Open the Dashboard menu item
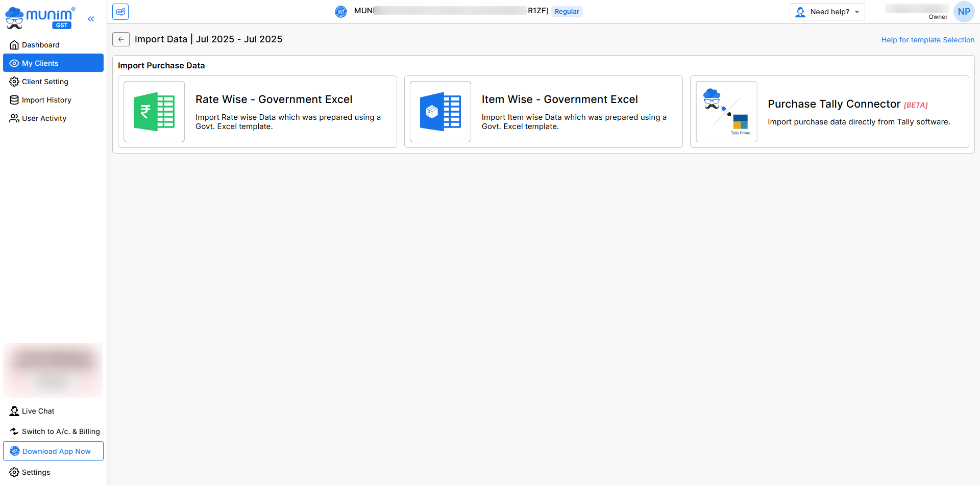Viewport: 980px width, 486px height. (x=40, y=45)
